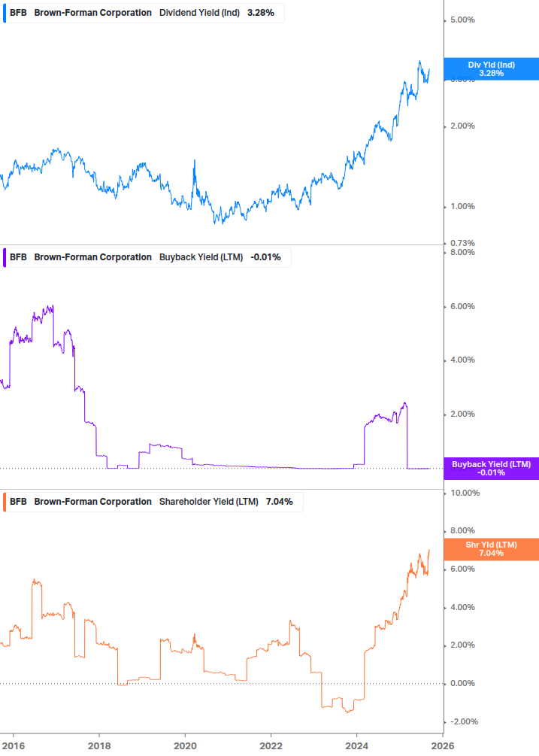Click the purple Buyback Yield legend color bar
539x756 pixels.
5,257
